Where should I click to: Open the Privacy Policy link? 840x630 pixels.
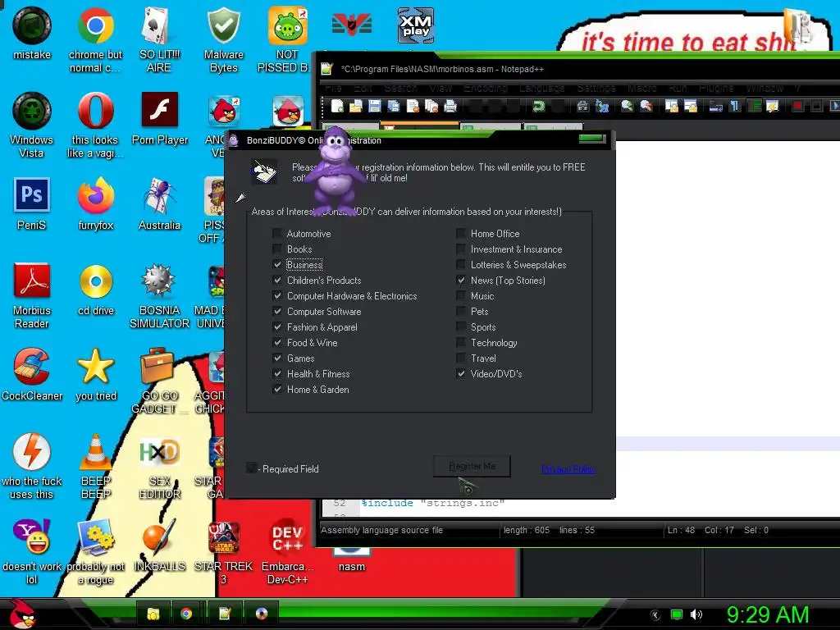pyautogui.click(x=569, y=469)
